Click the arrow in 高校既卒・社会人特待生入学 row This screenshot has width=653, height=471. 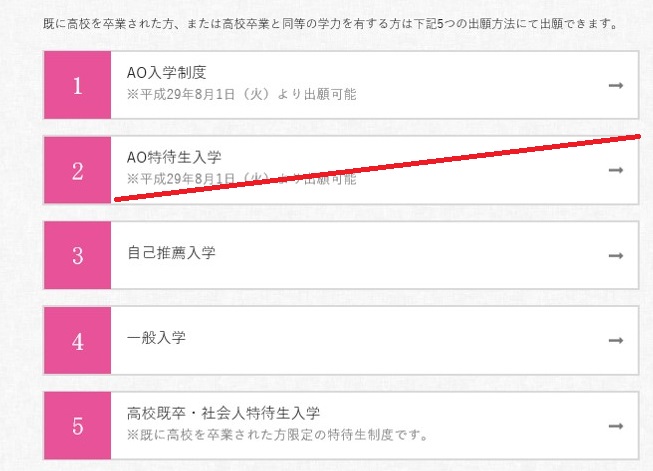pyautogui.click(x=616, y=426)
